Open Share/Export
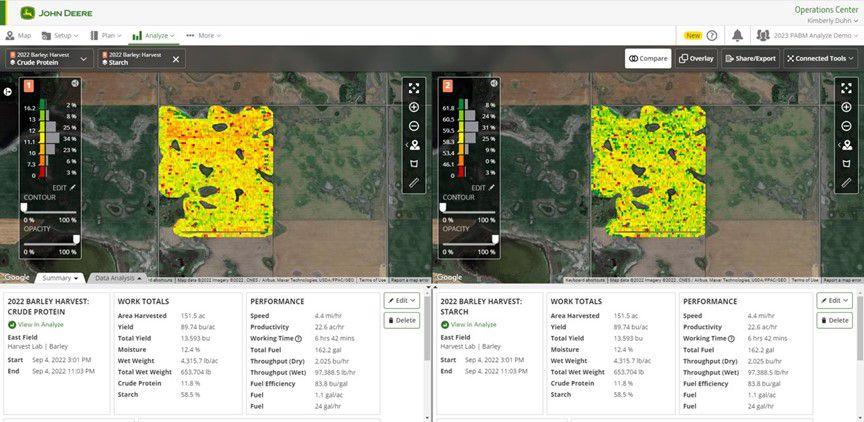864x422 pixels. pos(750,58)
